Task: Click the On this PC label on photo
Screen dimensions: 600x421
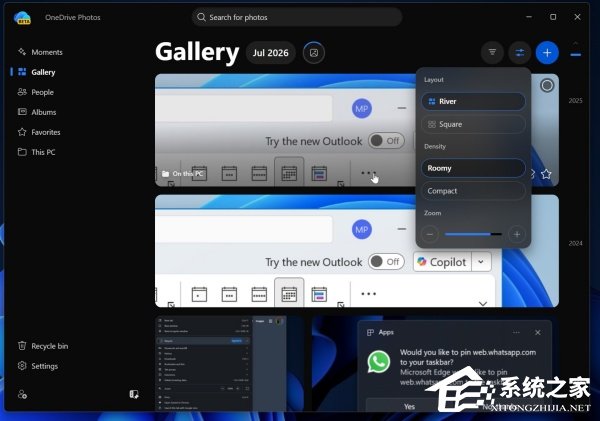Action: tap(183, 174)
